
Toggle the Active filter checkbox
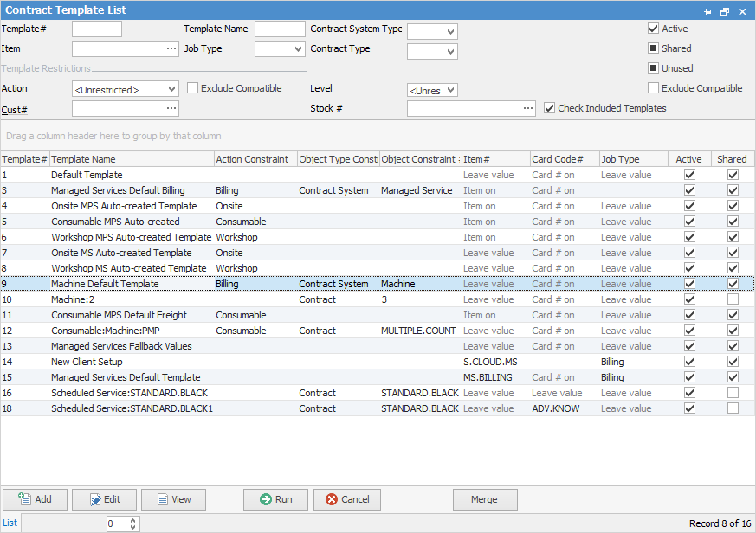point(654,29)
